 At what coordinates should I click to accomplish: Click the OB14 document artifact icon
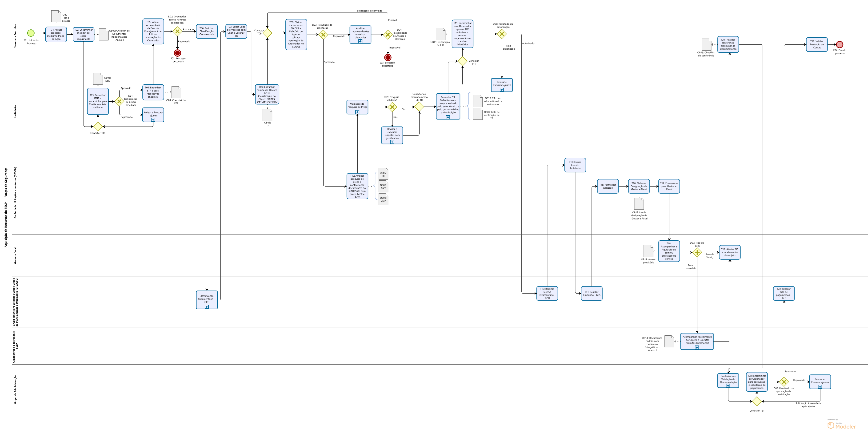[669, 342]
